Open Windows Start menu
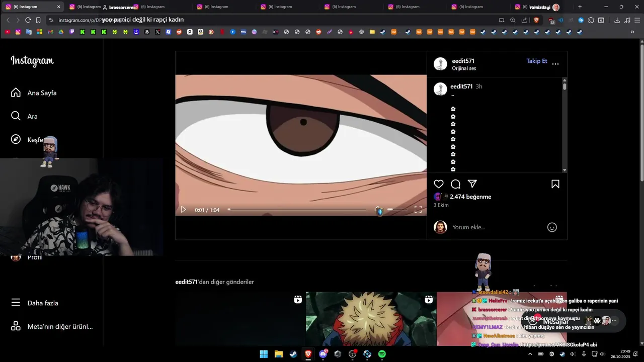Screen dimensions: 644x362 [264, 354]
